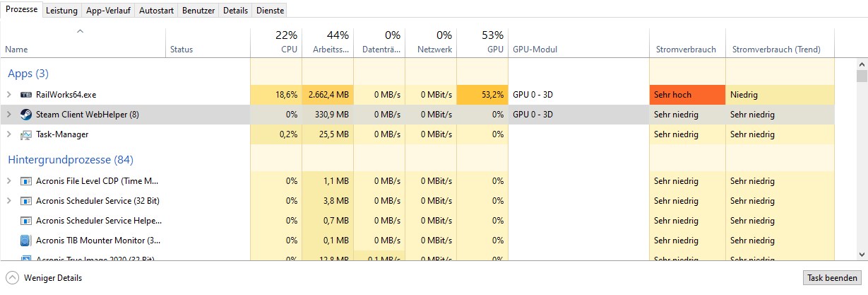Open the Dienste tab
Screen dimensions: 868x295
[x=270, y=11]
